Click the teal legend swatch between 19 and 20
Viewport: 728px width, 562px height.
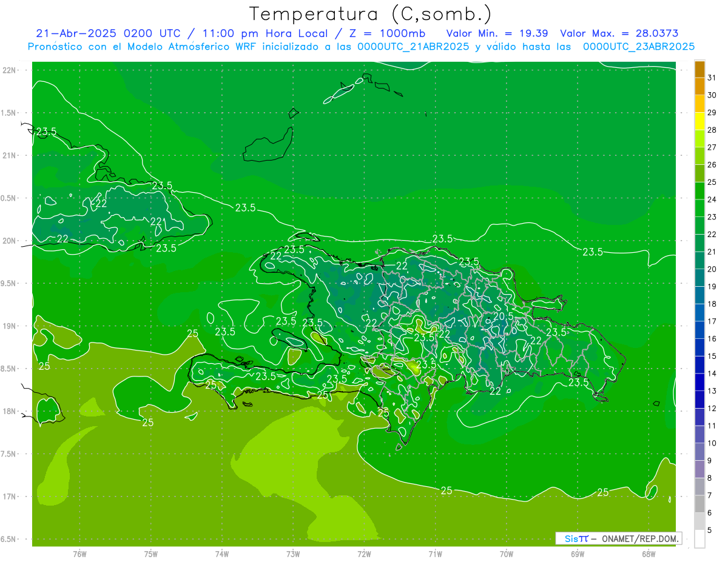click(699, 278)
